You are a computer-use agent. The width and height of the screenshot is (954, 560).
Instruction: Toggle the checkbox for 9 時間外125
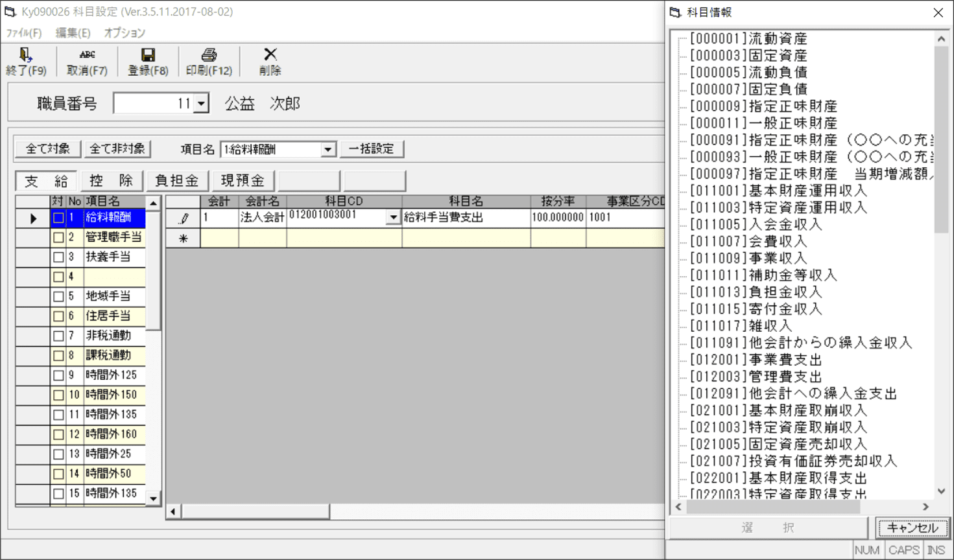click(x=58, y=375)
